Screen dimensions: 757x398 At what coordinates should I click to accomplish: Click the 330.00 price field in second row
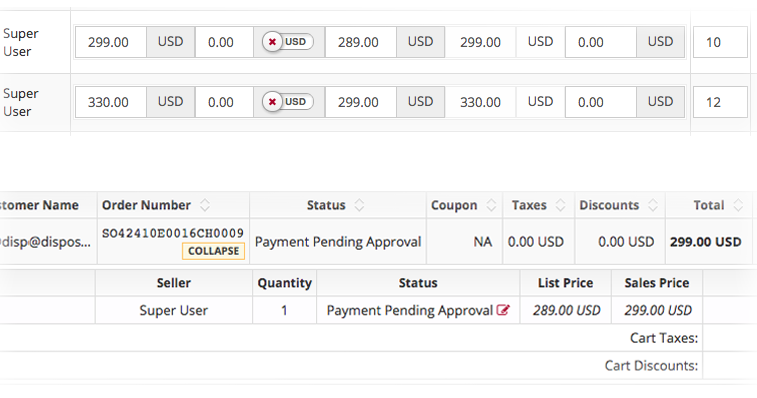tap(111, 102)
